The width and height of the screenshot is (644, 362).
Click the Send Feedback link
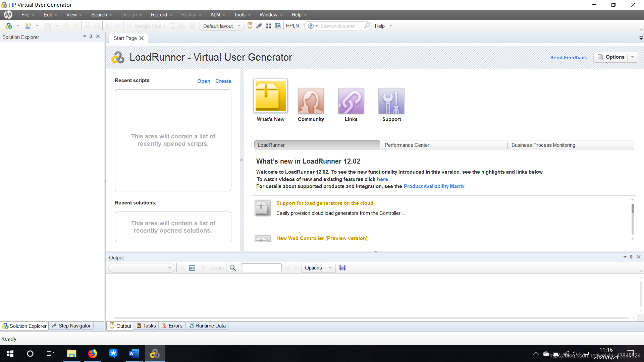click(569, 58)
